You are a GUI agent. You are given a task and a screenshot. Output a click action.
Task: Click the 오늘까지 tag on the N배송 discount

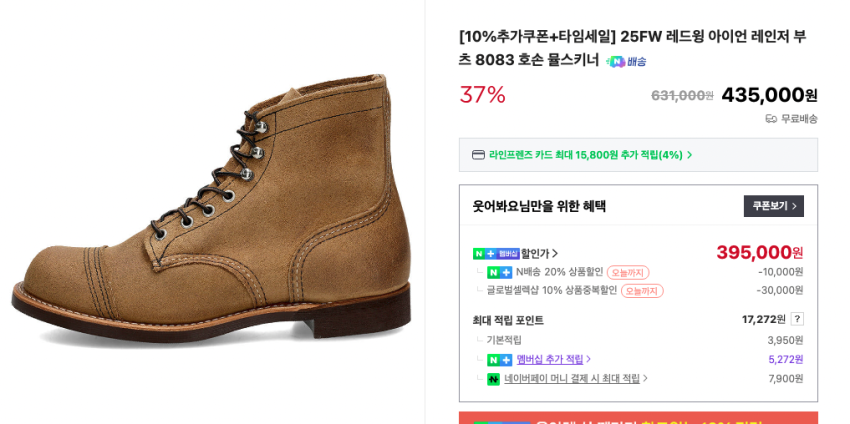click(x=628, y=272)
